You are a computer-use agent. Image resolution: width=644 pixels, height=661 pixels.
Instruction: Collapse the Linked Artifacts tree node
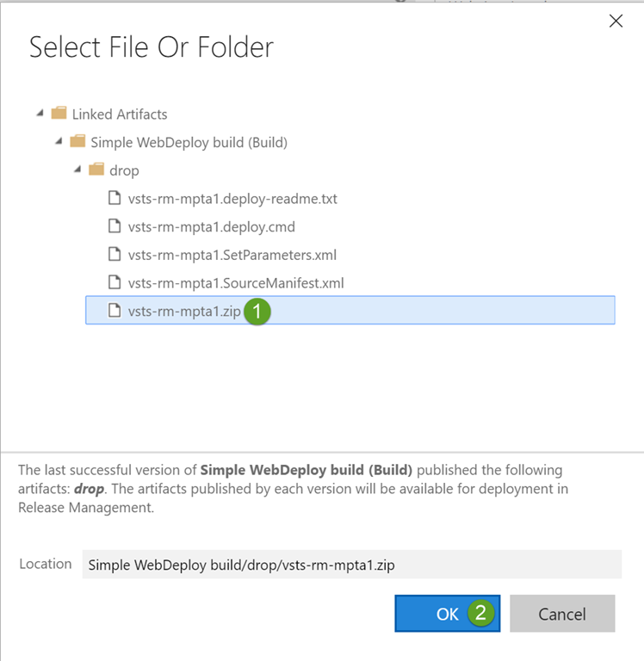(x=40, y=114)
